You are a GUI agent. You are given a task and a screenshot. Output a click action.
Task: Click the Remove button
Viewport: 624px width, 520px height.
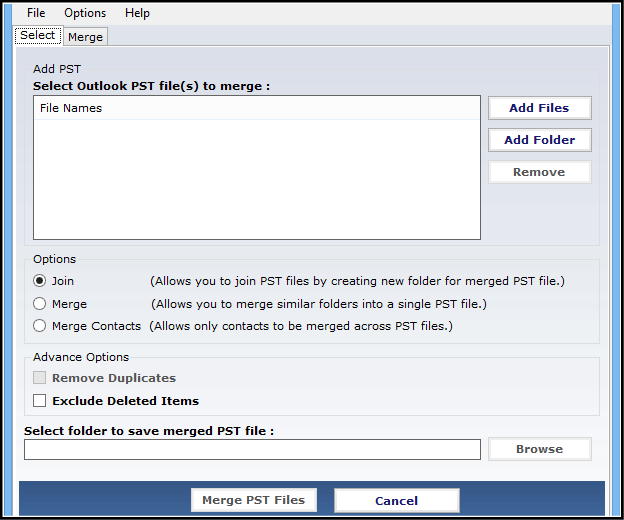[539, 172]
